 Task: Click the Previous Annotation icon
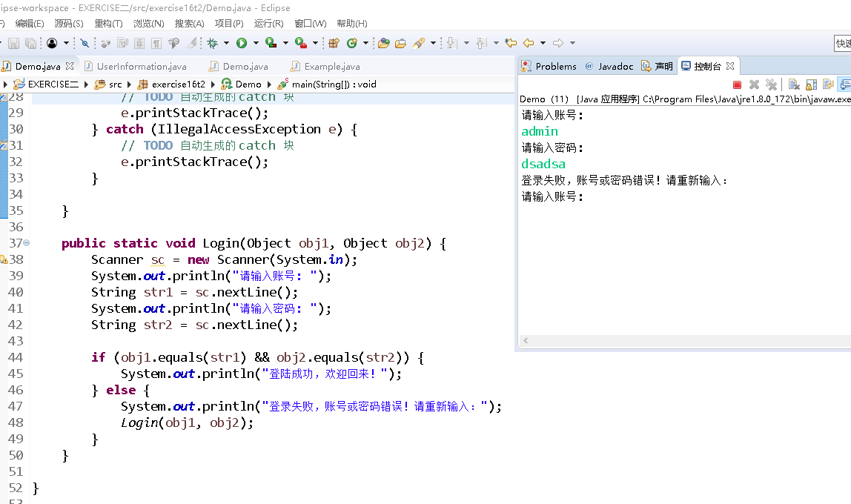click(x=481, y=43)
